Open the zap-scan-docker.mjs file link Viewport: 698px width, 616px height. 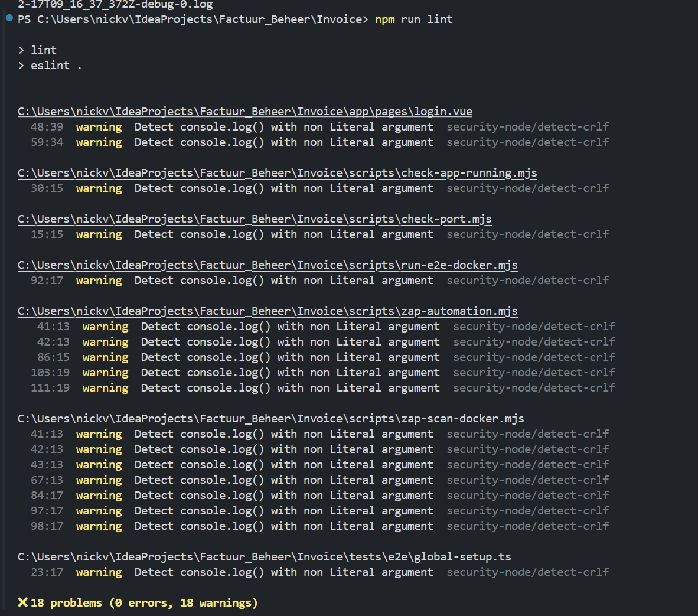pyautogui.click(x=270, y=418)
